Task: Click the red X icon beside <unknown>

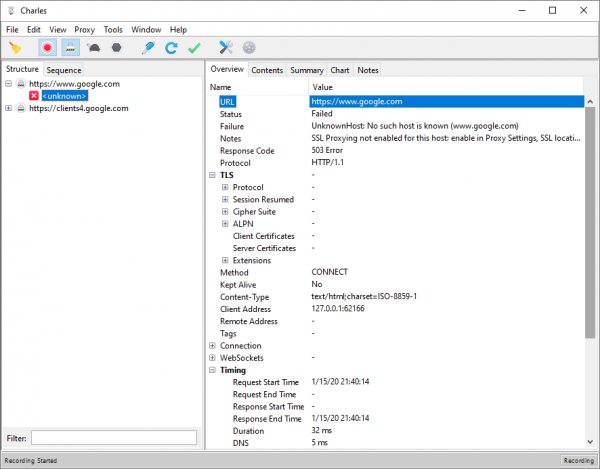Action: coord(34,96)
